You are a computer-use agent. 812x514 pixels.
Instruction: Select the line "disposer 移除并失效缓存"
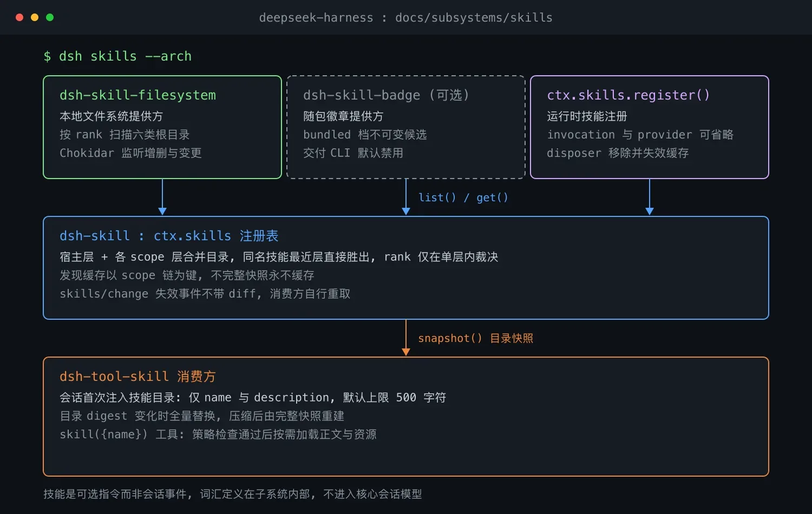tap(618, 153)
